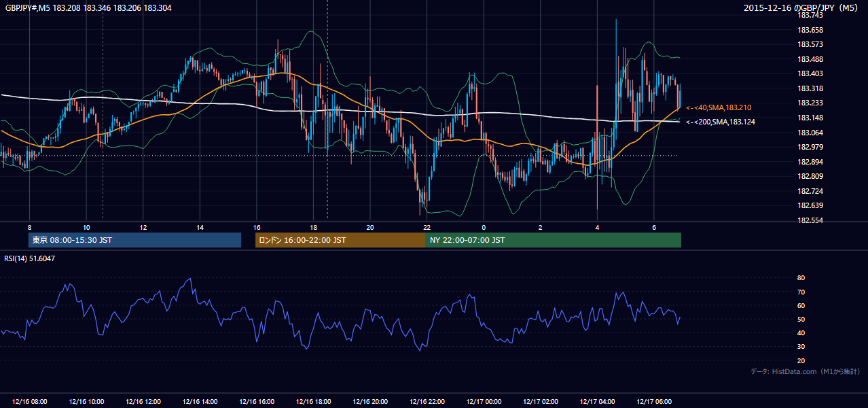Click the 12/17 04:00 time label
This screenshot has height=408, width=868.
click(x=597, y=402)
